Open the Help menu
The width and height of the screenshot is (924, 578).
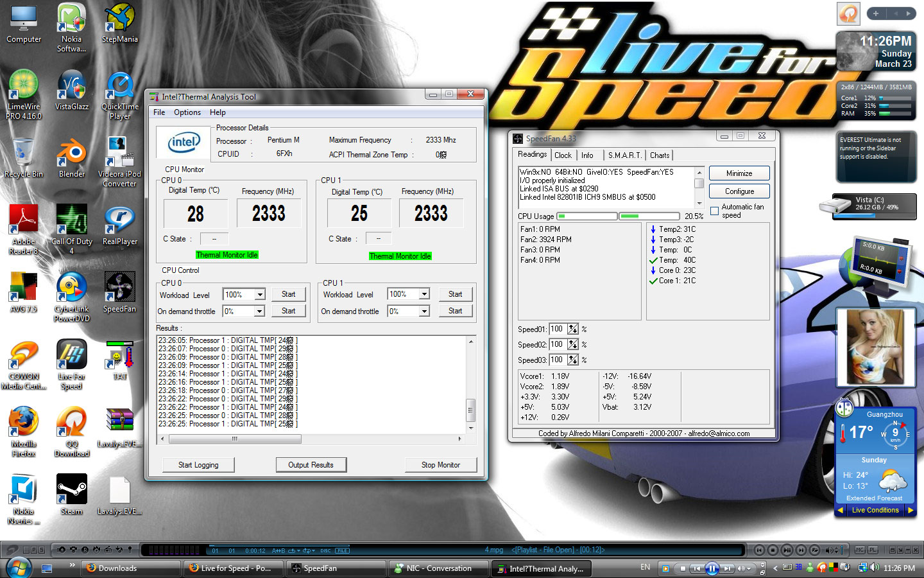(218, 112)
